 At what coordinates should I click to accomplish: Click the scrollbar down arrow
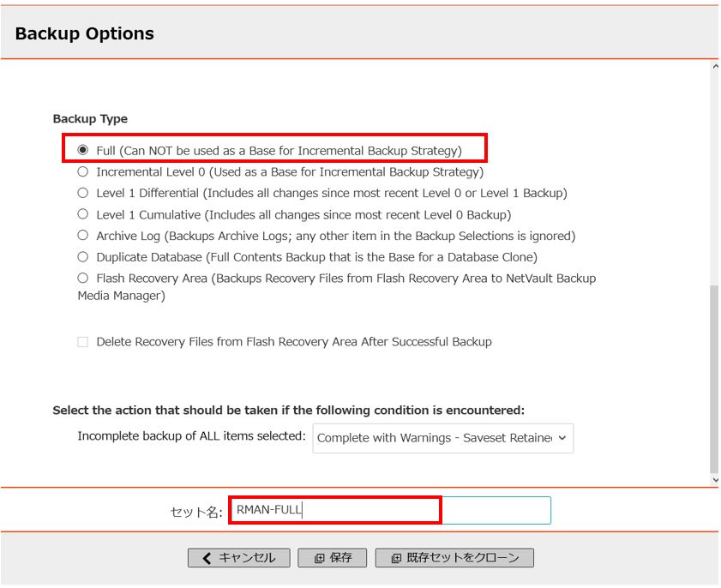(715, 480)
